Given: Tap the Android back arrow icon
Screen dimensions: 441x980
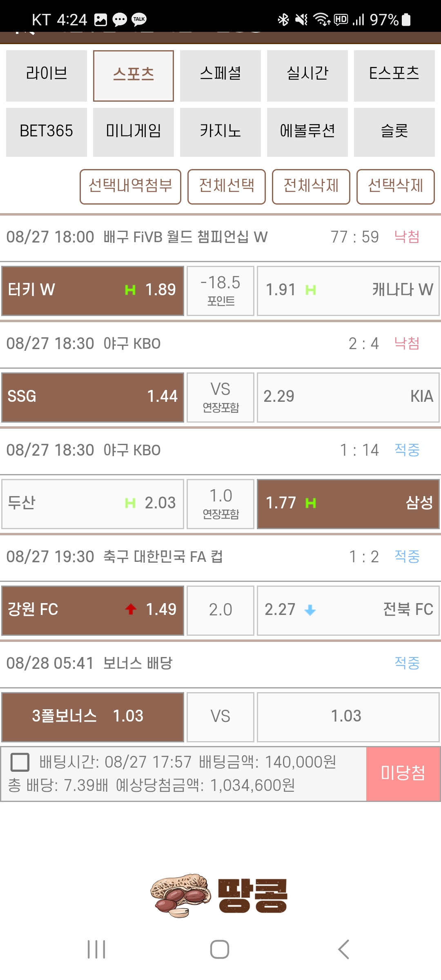Looking at the screenshot, I should [x=344, y=949].
